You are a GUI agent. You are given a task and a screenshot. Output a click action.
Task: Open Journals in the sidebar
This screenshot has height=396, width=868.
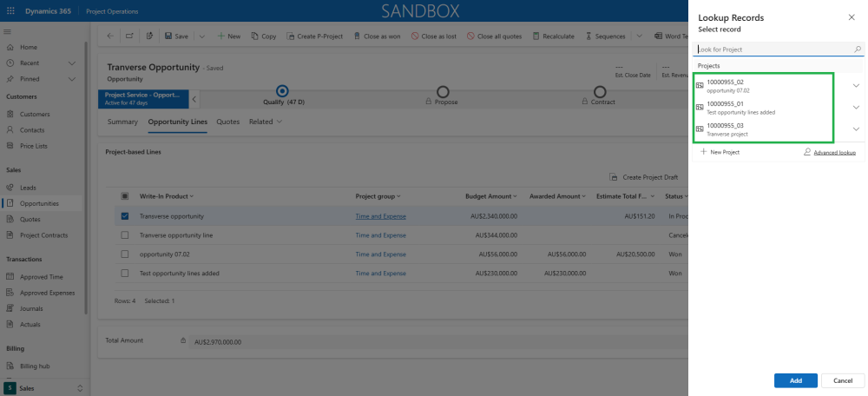click(x=31, y=308)
